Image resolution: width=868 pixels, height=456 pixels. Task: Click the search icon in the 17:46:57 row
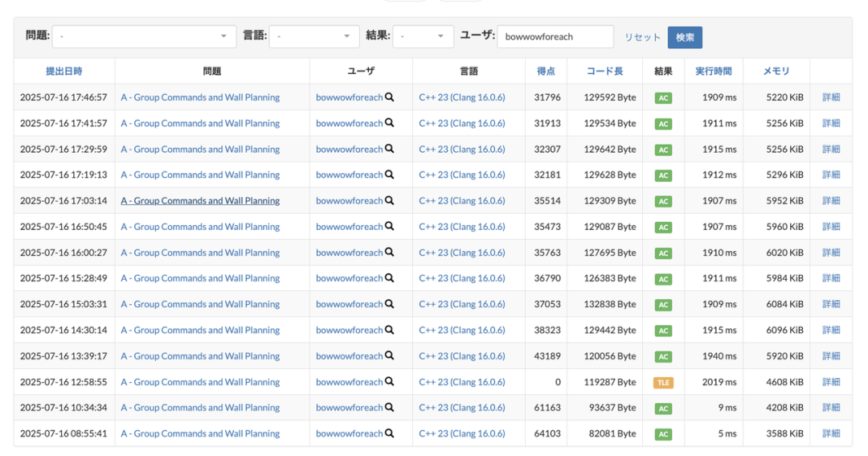(390, 97)
